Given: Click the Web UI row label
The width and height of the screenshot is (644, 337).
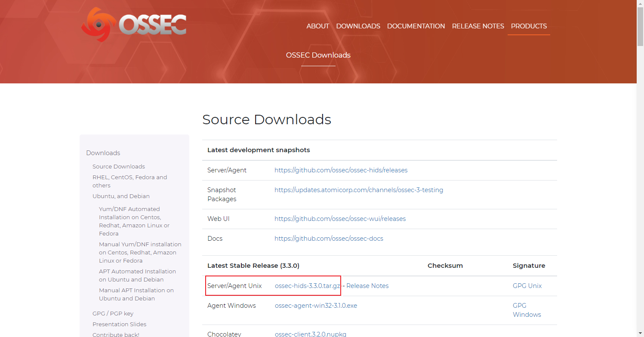Looking at the screenshot, I should 219,219.
